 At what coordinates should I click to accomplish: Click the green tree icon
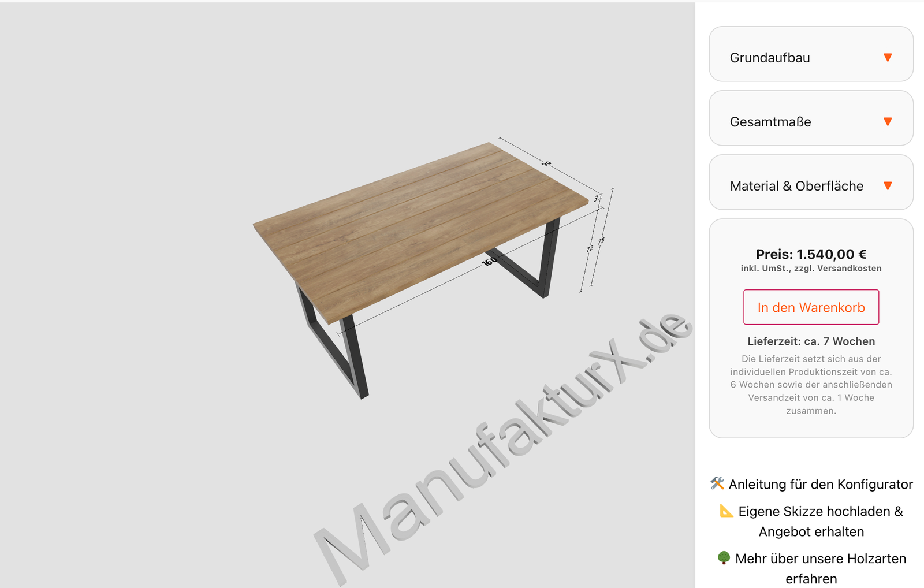724,557
